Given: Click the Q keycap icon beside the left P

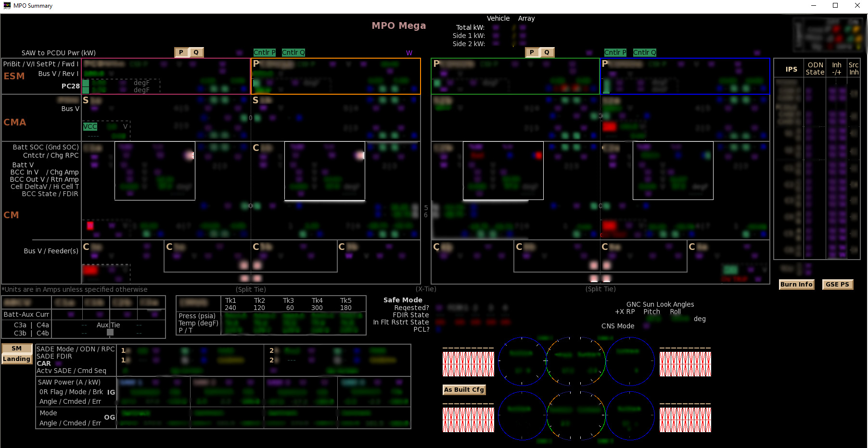Looking at the screenshot, I should click(196, 52).
